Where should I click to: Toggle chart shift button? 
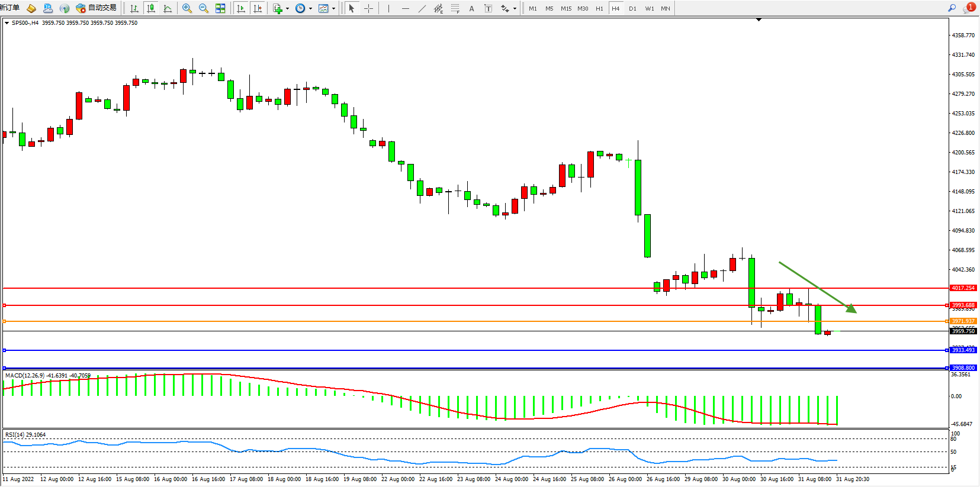[258, 8]
